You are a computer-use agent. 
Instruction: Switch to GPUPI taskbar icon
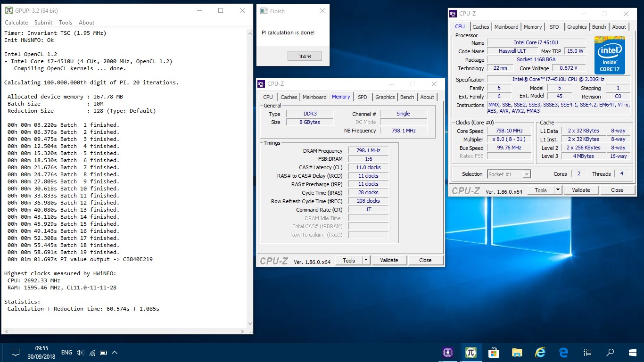[471, 352]
